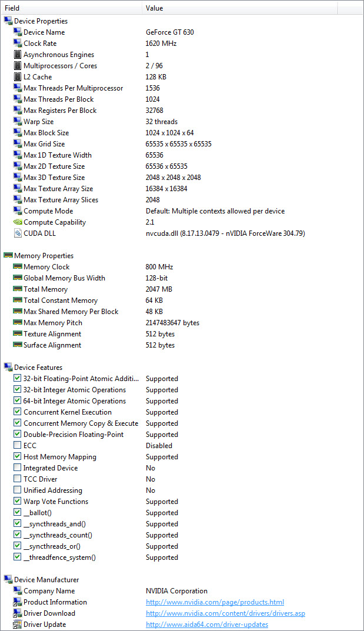Viewport: 364px width, 631px height.
Task: Toggle the ECC checkbox
Action: (x=17, y=445)
